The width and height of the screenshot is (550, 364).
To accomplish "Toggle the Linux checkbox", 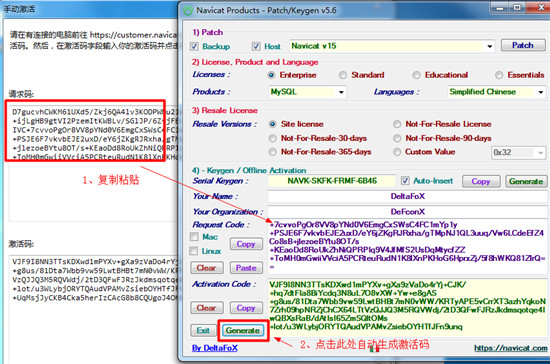I will pos(194,251).
